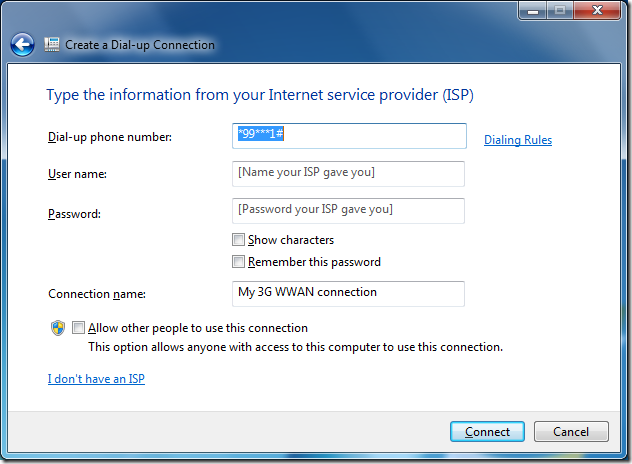This screenshot has height=464, width=632.
Task: Click the Connect button
Action: 487,432
